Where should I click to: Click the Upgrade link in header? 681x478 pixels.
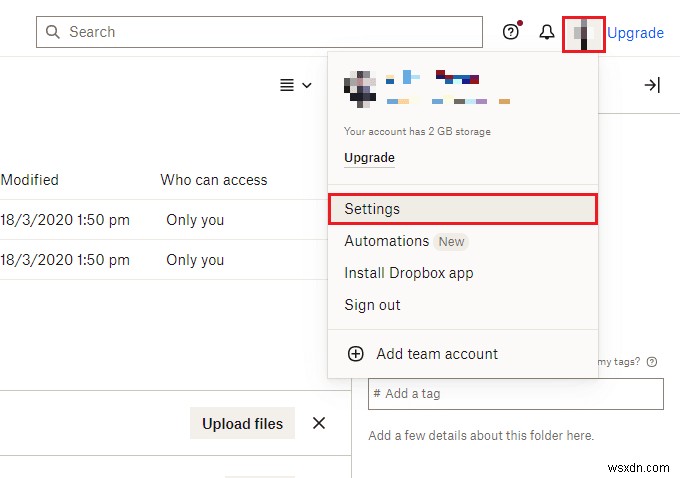coord(635,33)
